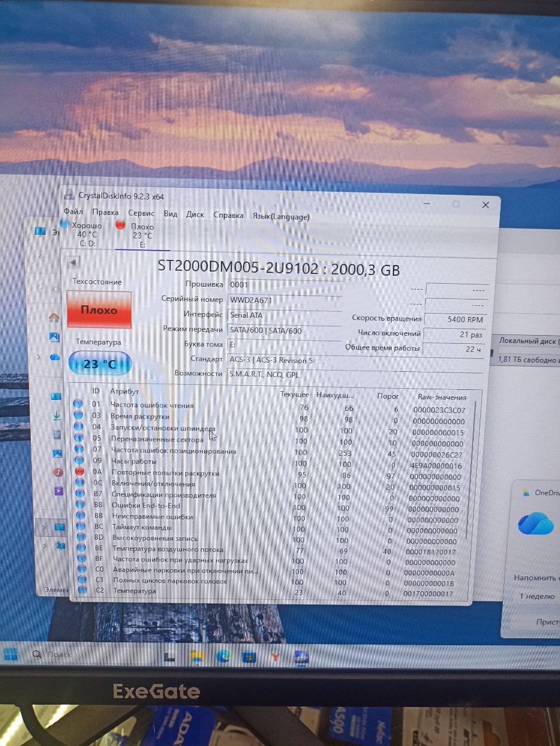Click the taskbar search box Поиск
560x746 pixels.
point(58,654)
